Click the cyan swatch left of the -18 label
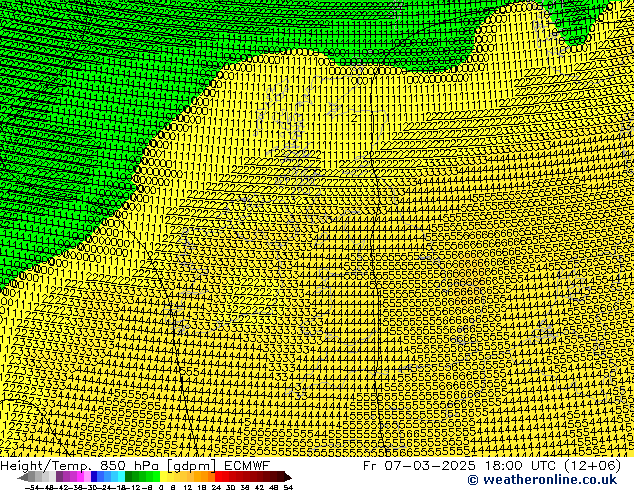The width and height of the screenshot is (634, 490). tap(121, 476)
